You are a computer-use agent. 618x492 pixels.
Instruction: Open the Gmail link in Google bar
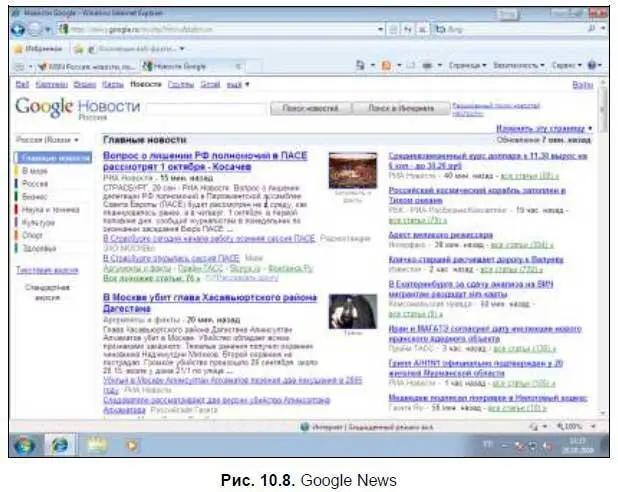point(210,84)
